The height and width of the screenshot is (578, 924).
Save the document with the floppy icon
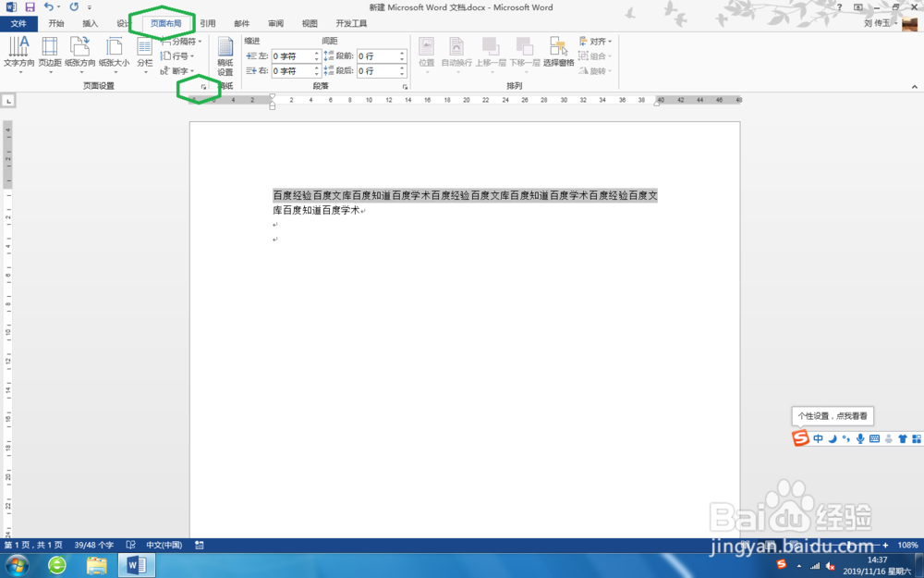pos(30,7)
